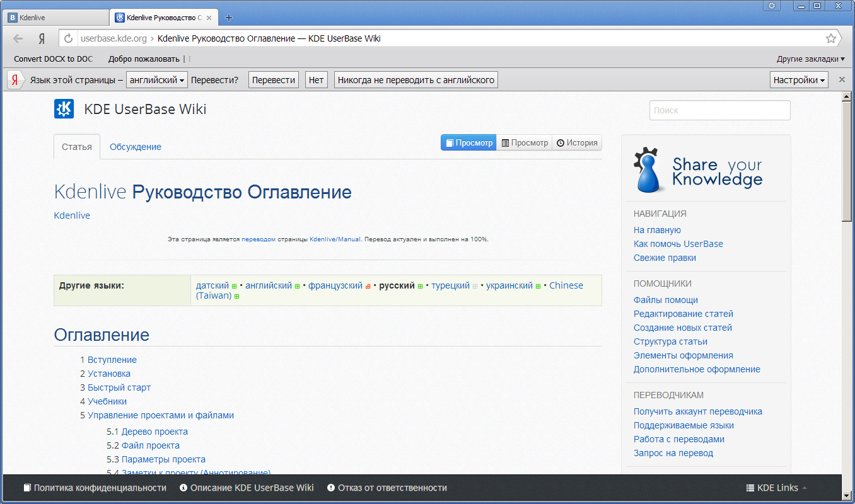Open chapter 1 Вступление
855x504 pixels.
click(x=112, y=360)
